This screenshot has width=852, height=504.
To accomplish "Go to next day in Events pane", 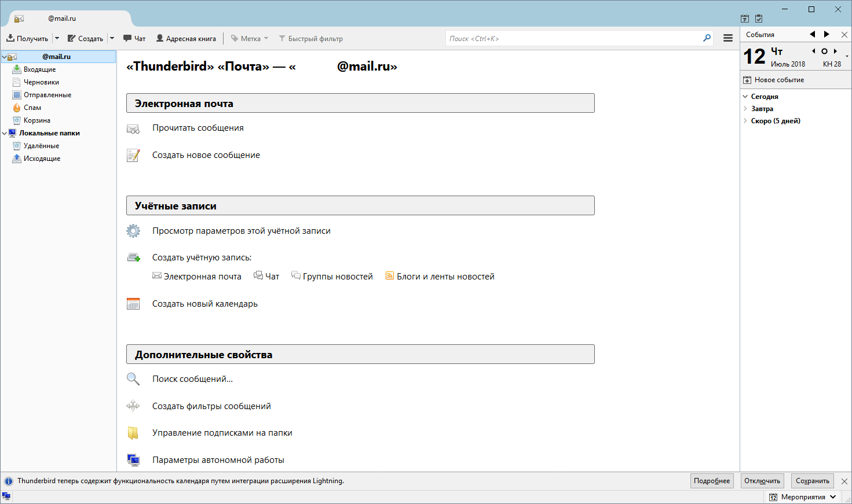I will tap(835, 51).
